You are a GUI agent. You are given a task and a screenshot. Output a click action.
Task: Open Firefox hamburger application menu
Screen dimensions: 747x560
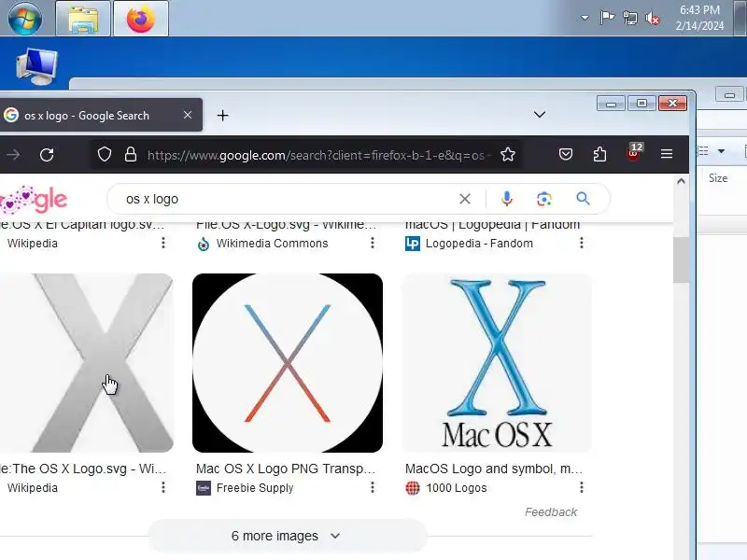click(667, 154)
